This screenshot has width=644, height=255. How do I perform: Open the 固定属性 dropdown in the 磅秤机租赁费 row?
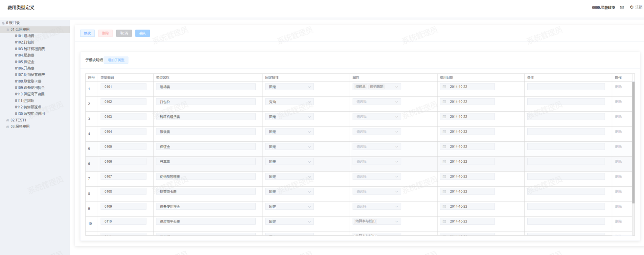(289, 117)
